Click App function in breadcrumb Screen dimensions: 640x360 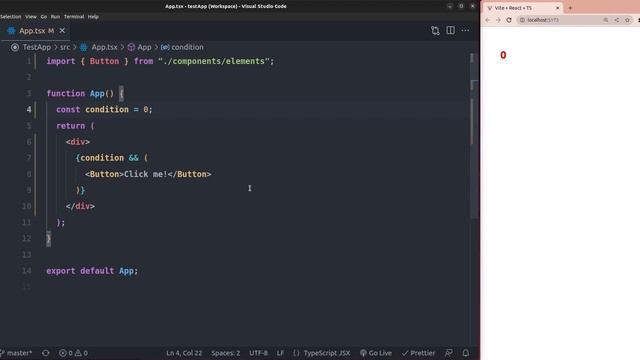tap(144, 47)
